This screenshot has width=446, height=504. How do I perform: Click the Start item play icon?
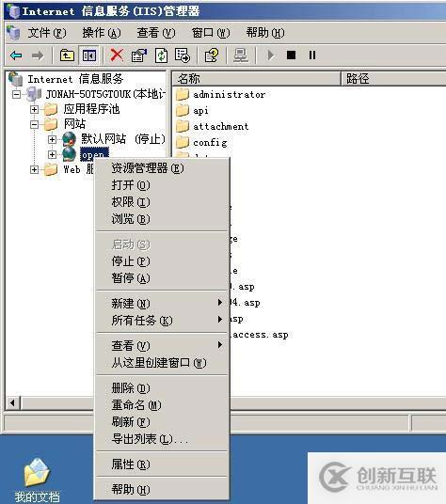[x=271, y=55]
